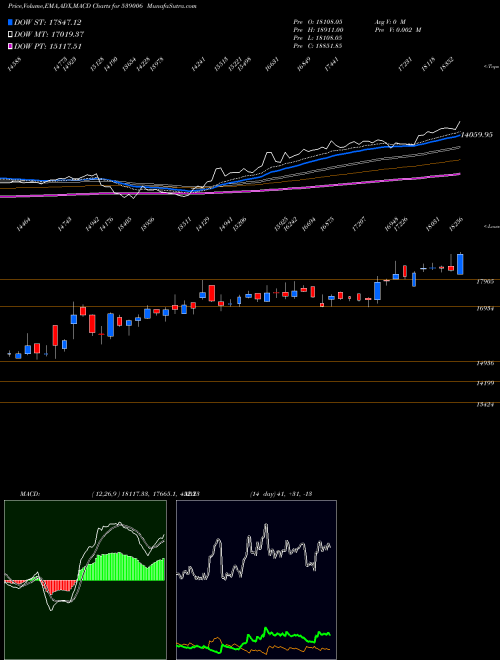Select the DOW PT: 15117.51 legend text

tap(48, 46)
